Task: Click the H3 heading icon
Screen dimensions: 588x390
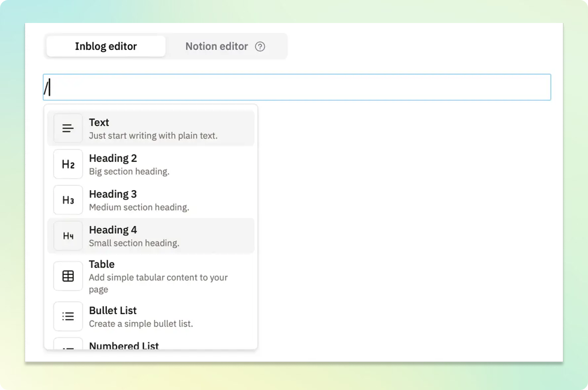Action: 68,200
